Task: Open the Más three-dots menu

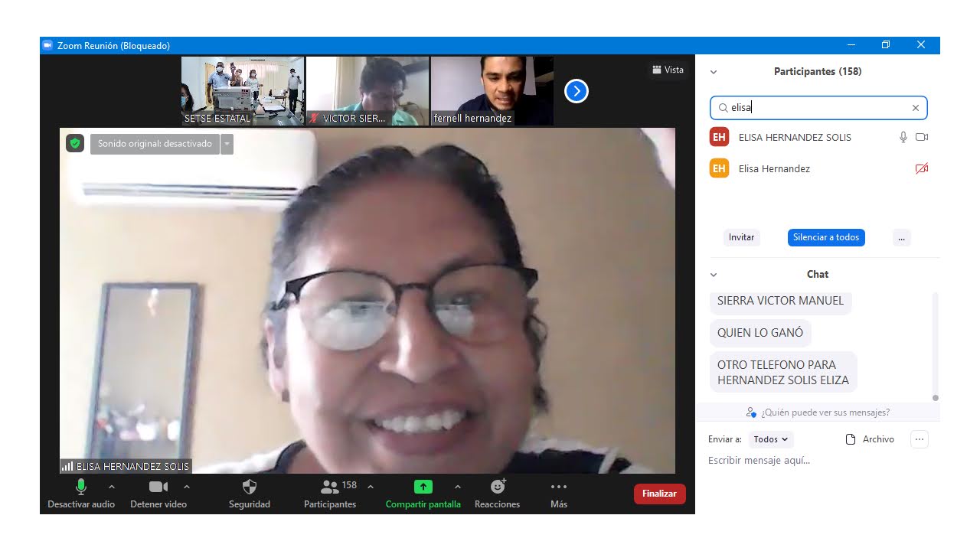Action: click(559, 494)
